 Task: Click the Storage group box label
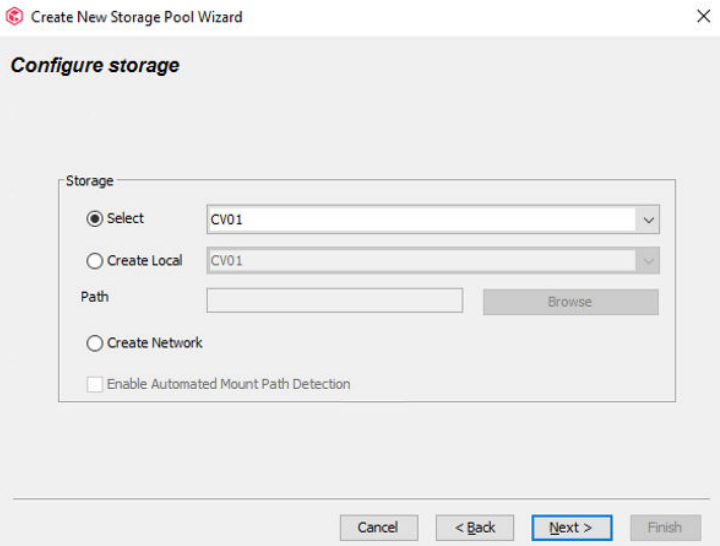[x=90, y=181]
